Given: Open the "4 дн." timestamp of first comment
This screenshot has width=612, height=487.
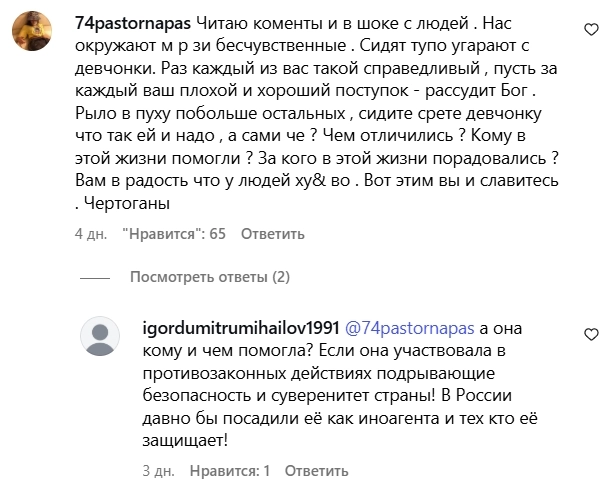Looking at the screenshot, I should (91, 234).
